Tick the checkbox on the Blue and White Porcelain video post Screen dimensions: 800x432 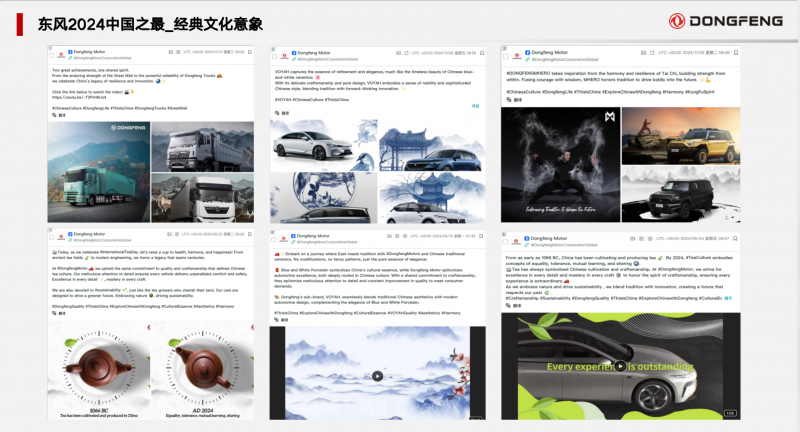274,239
